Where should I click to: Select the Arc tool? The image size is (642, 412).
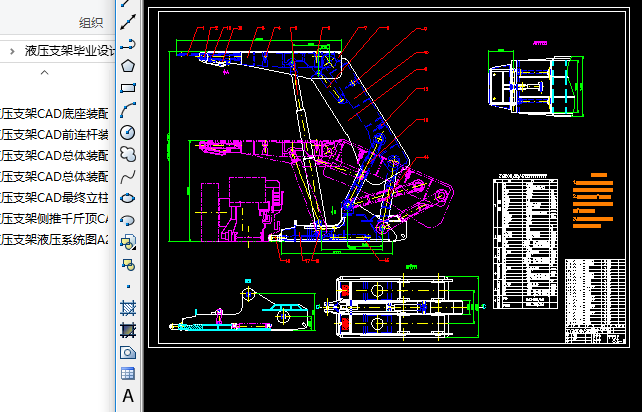[x=128, y=110]
